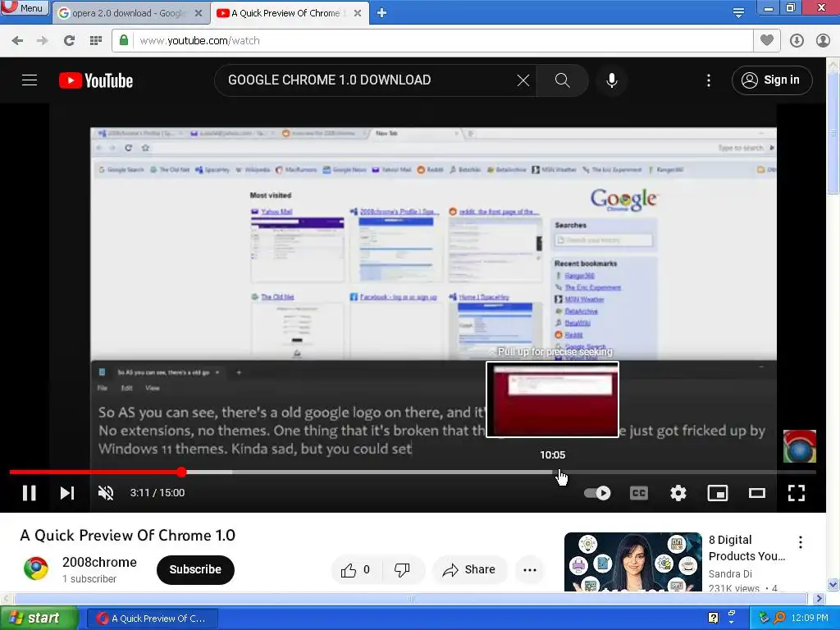The width and height of the screenshot is (840, 630).
Task: Open more actions ellipsis under video
Action: 530,570
